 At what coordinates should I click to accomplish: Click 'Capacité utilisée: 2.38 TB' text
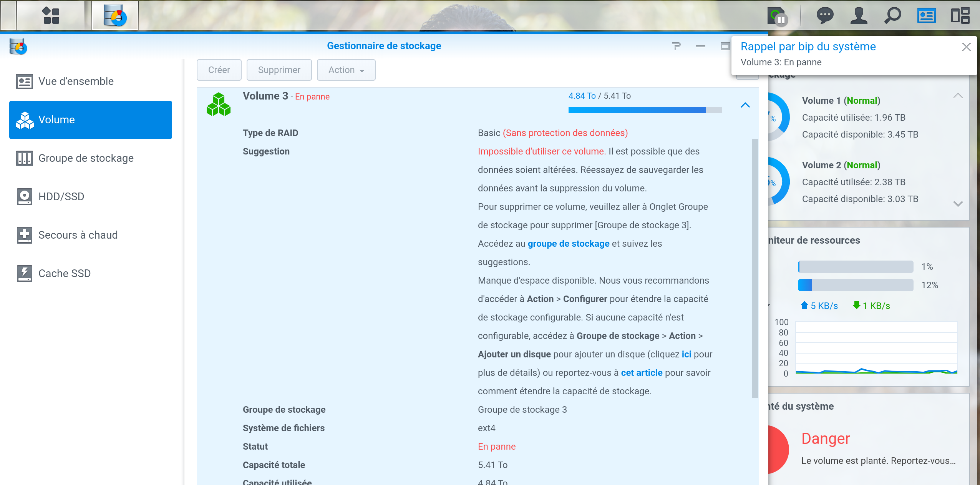[x=854, y=182]
